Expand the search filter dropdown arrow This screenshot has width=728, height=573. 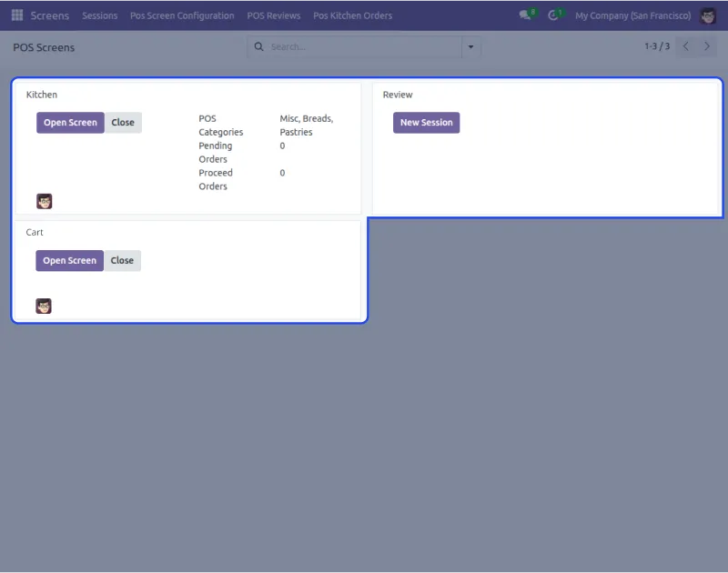[471, 46]
